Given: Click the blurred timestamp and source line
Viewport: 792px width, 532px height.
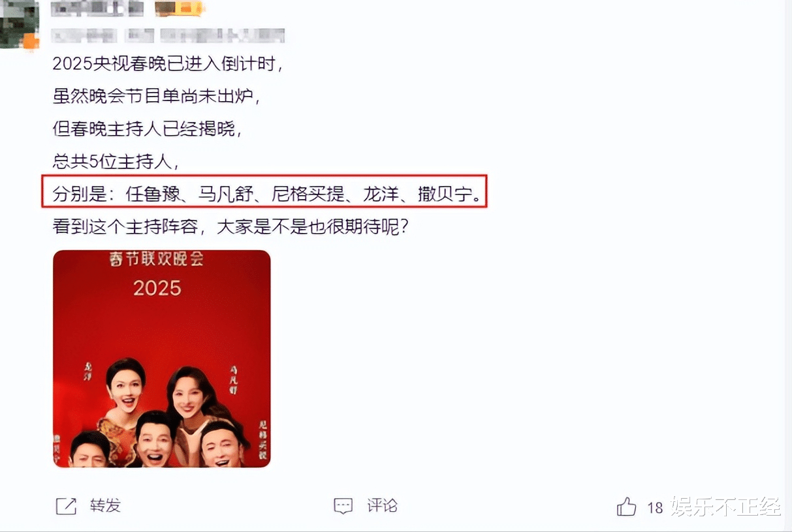Looking at the screenshot, I should [168, 35].
